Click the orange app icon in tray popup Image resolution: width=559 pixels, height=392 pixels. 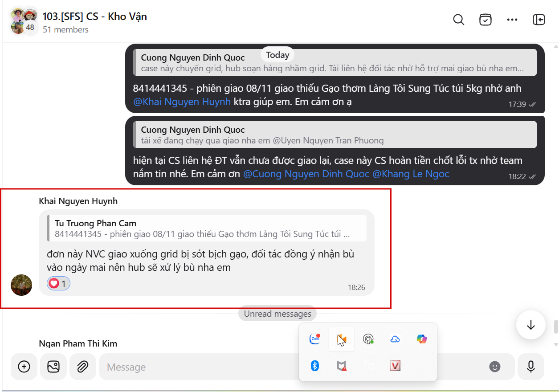342,339
